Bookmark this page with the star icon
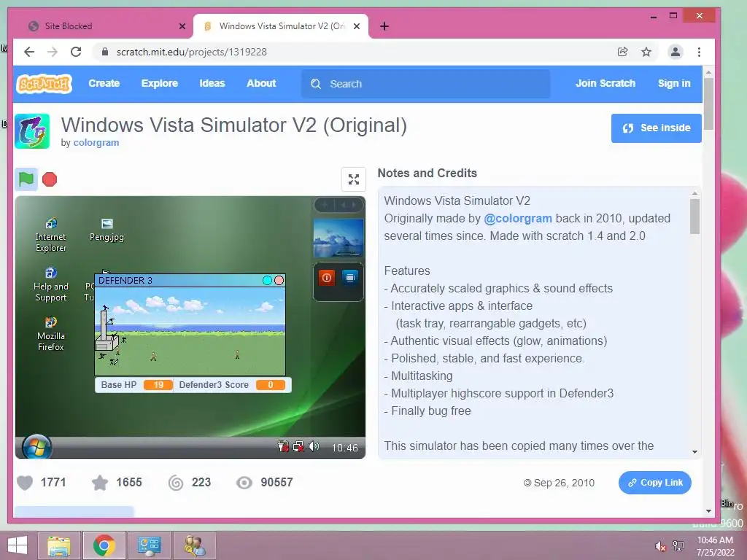747x560 pixels. pyautogui.click(x=646, y=52)
